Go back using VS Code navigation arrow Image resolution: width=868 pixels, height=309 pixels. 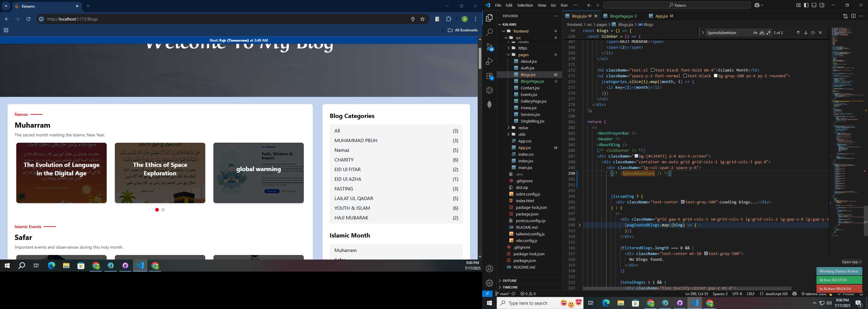point(589,5)
